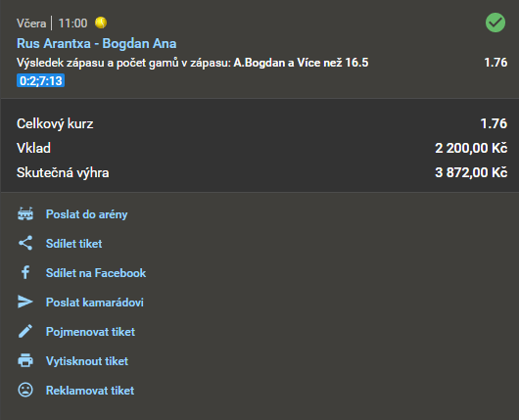The height and width of the screenshot is (420, 519).
Task: Share the ticket via Sdílet na Facebook
Action: click(96, 273)
